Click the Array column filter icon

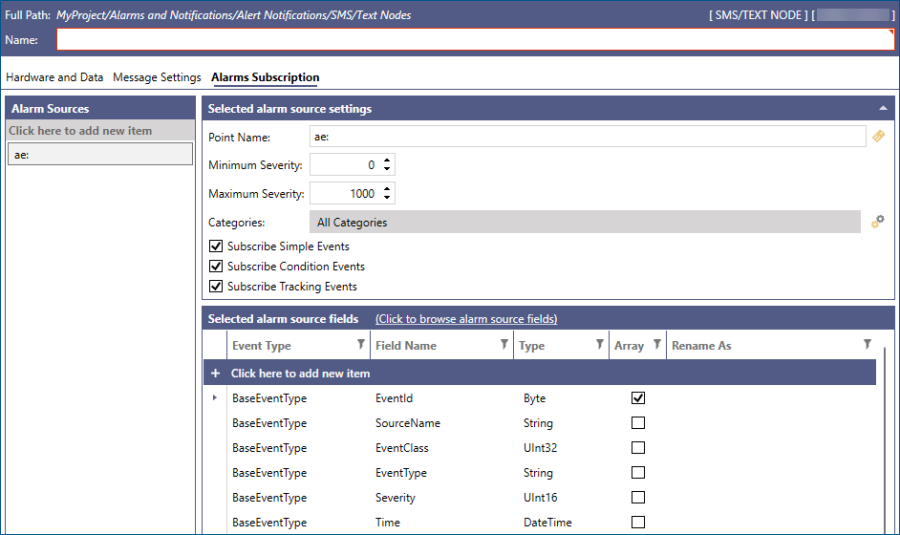tap(657, 345)
